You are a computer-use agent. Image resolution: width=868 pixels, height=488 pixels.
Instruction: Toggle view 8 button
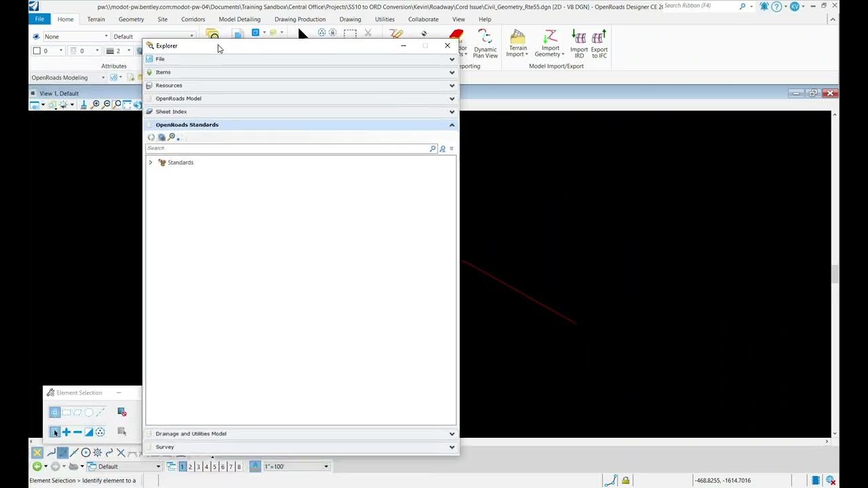(239, 466)
